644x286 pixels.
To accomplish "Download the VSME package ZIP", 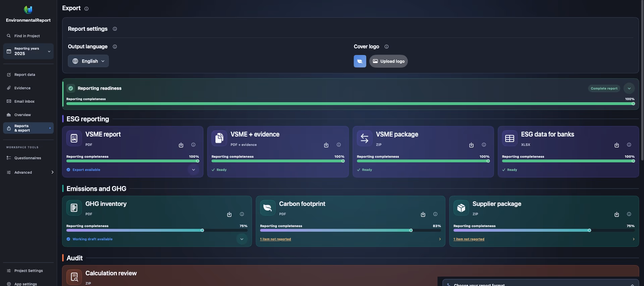I will 471,145.
